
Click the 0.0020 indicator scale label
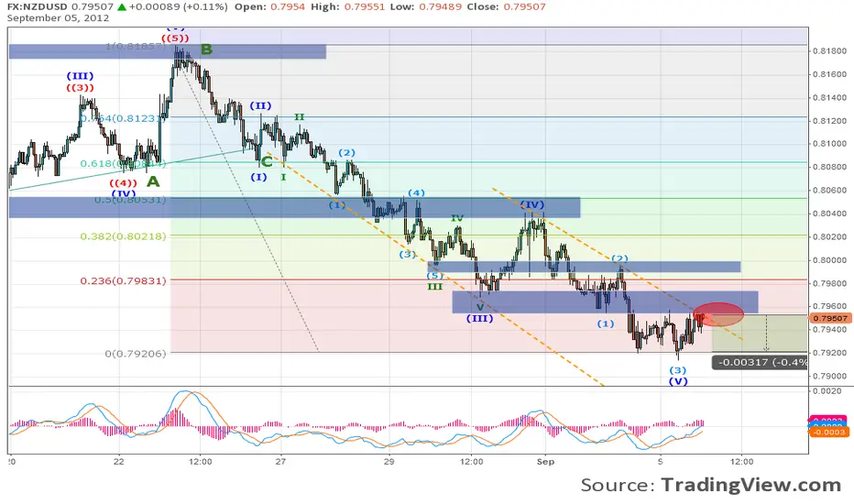click(x=827, y=391)
